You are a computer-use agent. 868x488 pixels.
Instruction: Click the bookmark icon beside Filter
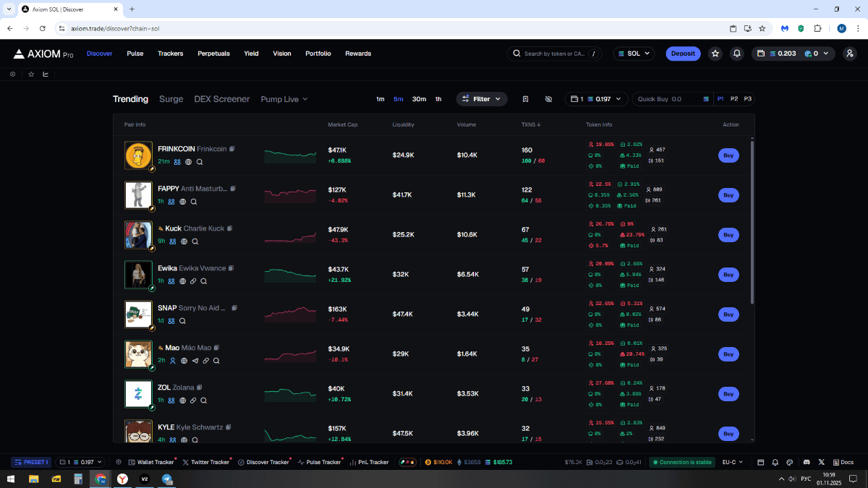526,99
